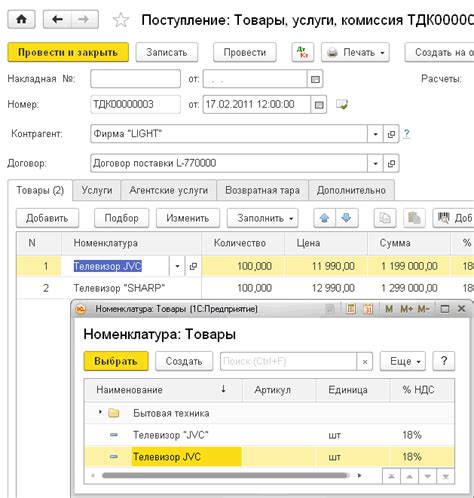Expand the Бытовая техника folder
Screen dimensions: 474x498
pos(100,412)
